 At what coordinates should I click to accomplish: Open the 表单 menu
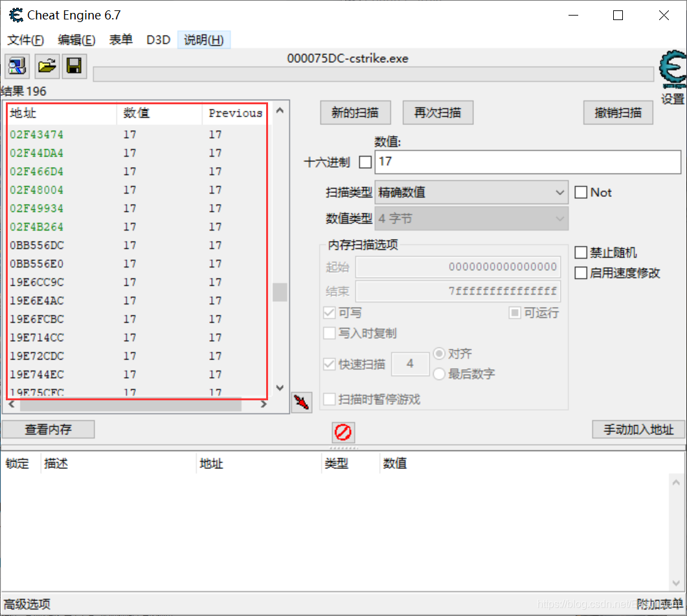click(x=121, y=40)
